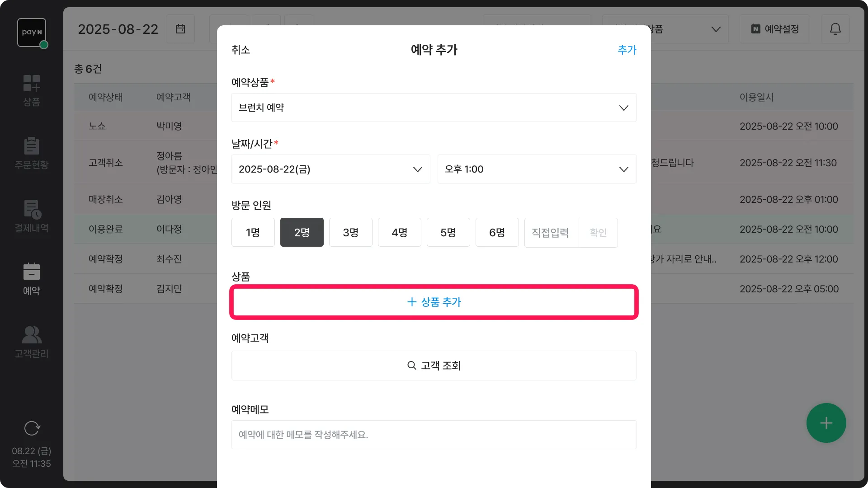Click the 고객 조회 search button
The height and width of the screenshot is (488, 868).
434,366
